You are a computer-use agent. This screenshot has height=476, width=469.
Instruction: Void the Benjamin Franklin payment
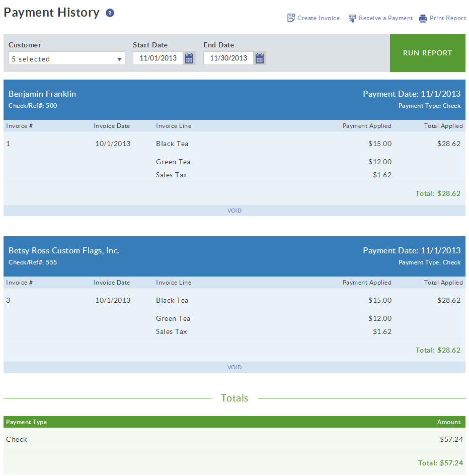click(234, 210)
